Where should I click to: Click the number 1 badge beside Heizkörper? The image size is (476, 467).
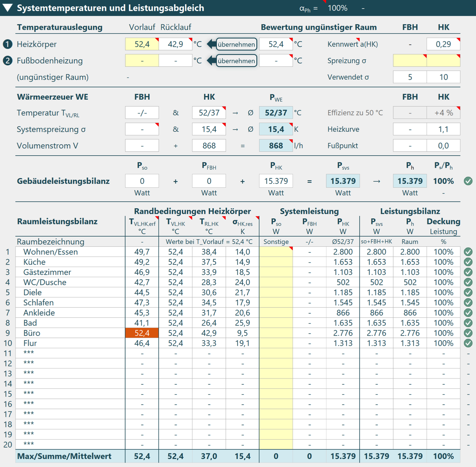(x=8, y=44)
